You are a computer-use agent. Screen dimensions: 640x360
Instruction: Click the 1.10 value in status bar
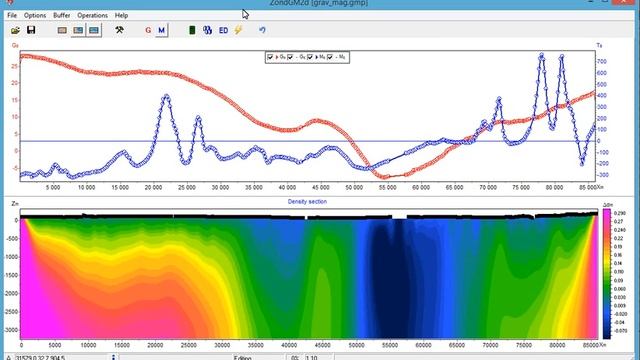point(311,358)
